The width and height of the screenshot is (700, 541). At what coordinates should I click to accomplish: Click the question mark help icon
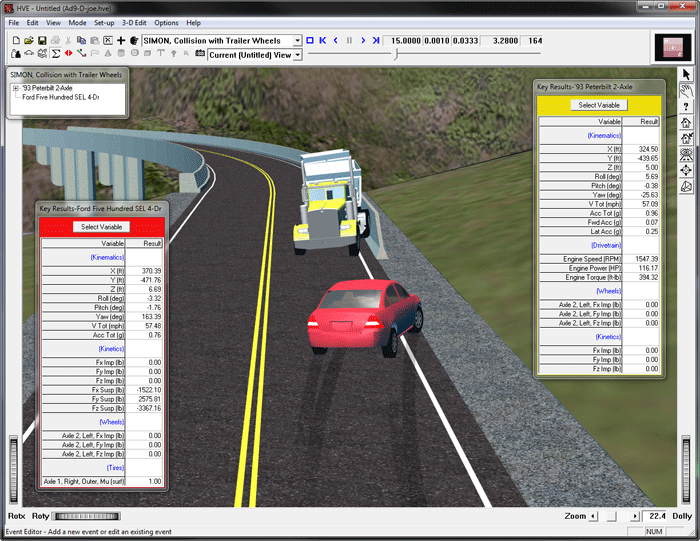687,106
